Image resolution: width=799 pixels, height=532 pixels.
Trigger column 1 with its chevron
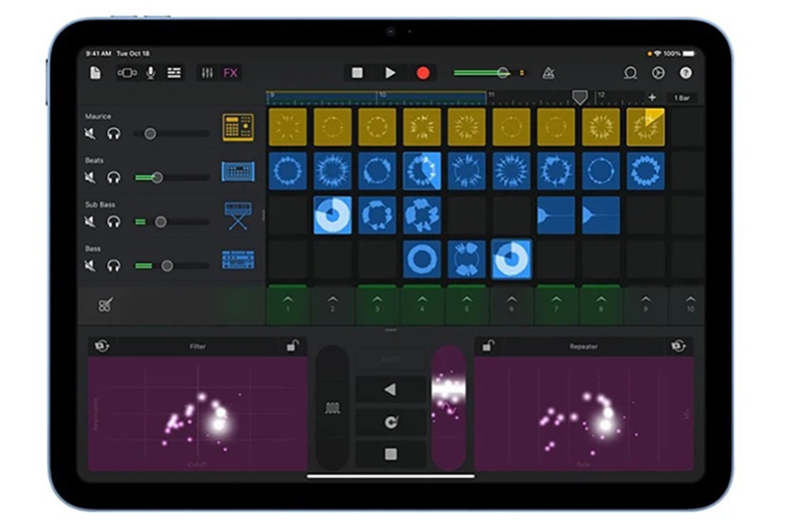(288, 304)
